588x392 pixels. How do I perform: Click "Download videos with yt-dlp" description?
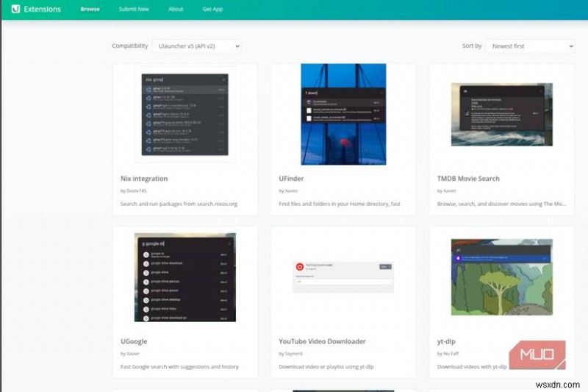[472, 366]
